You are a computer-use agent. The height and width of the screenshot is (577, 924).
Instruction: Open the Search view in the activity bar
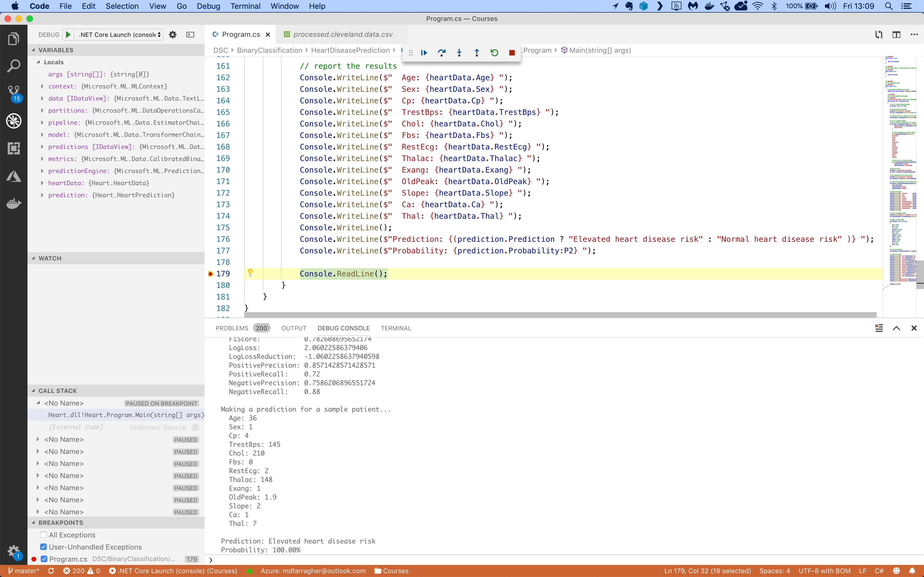(14, 65)
